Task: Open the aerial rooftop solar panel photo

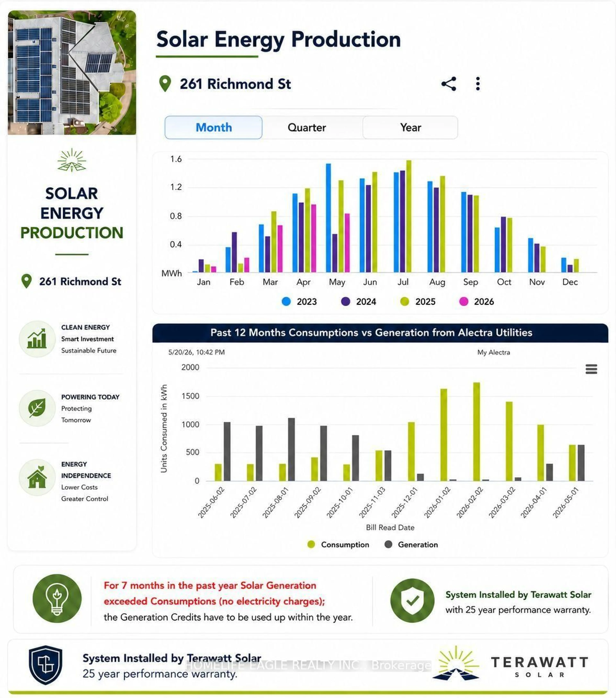Action: tap(72, 72)
